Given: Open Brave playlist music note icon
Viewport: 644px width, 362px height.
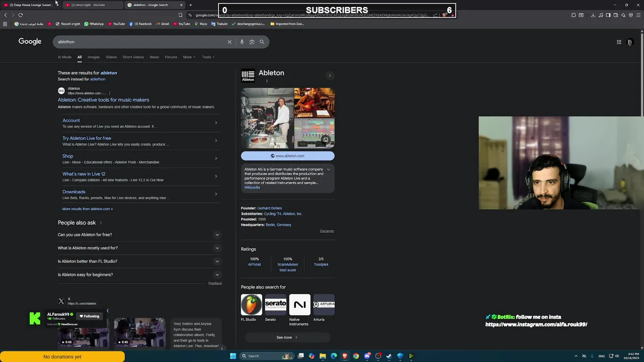Looking at the screenshot, I should (x=601, y=15).
